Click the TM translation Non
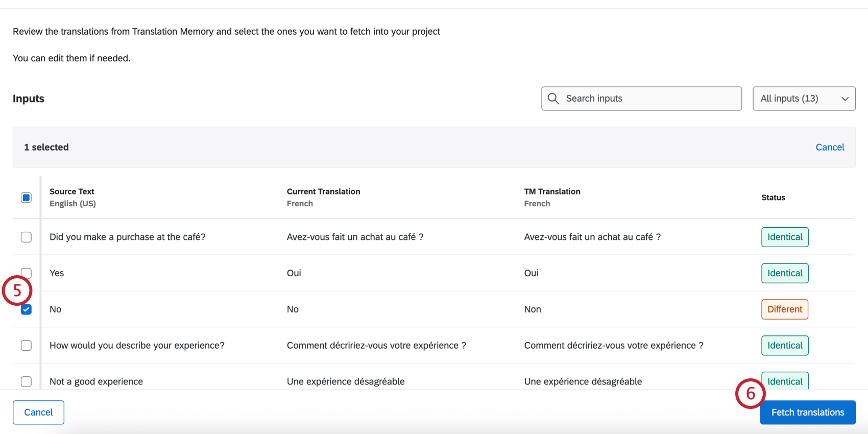The width and height of the screenshot is (868, 434). click(533, 309)
